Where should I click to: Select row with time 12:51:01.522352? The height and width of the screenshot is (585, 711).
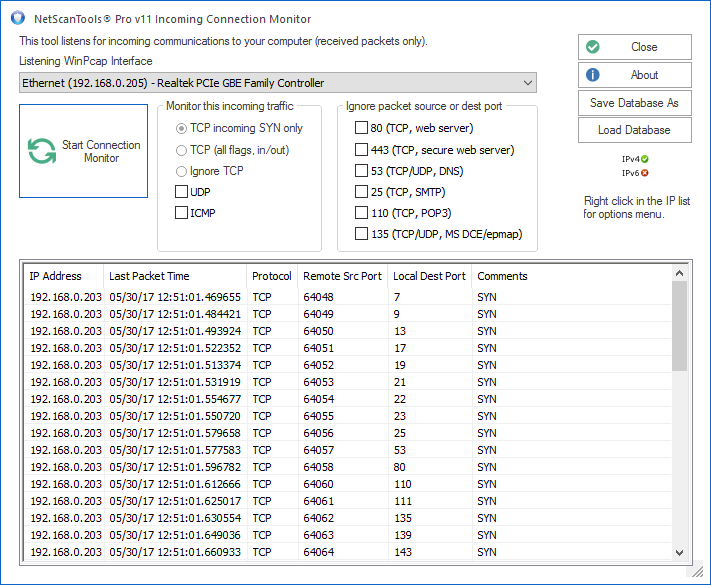347,348
